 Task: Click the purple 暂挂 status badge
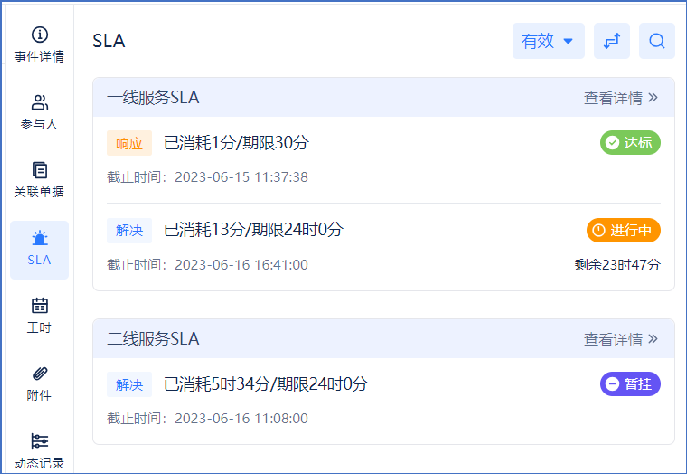pos(630,384)
